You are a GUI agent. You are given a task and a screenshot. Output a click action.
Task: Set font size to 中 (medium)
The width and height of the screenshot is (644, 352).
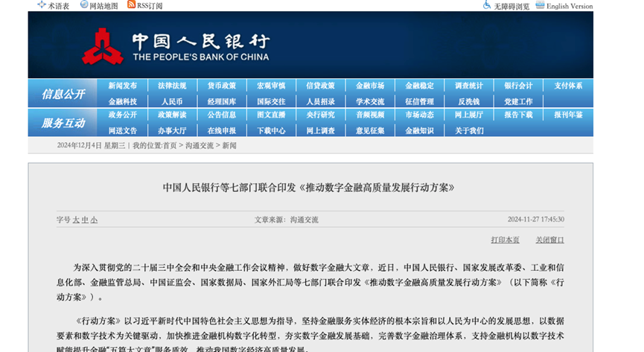(x=85, y=220)
